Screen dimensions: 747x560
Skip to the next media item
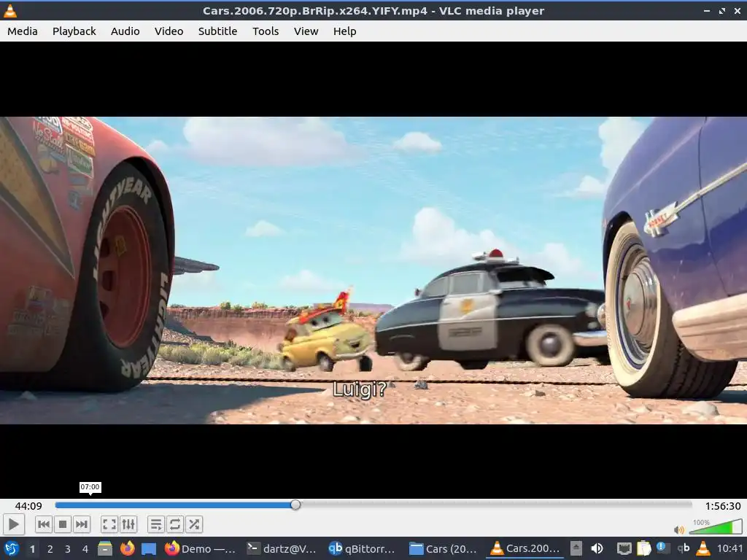82,524
